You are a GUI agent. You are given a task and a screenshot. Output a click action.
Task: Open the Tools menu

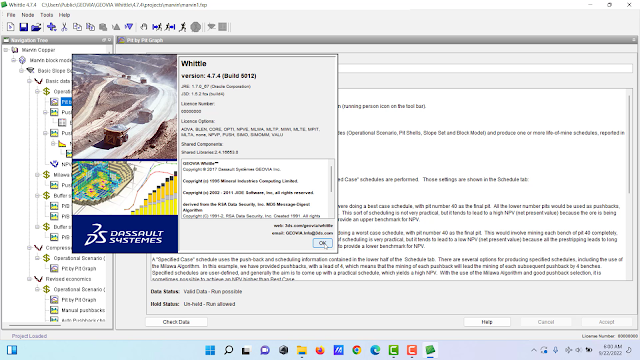47,15
